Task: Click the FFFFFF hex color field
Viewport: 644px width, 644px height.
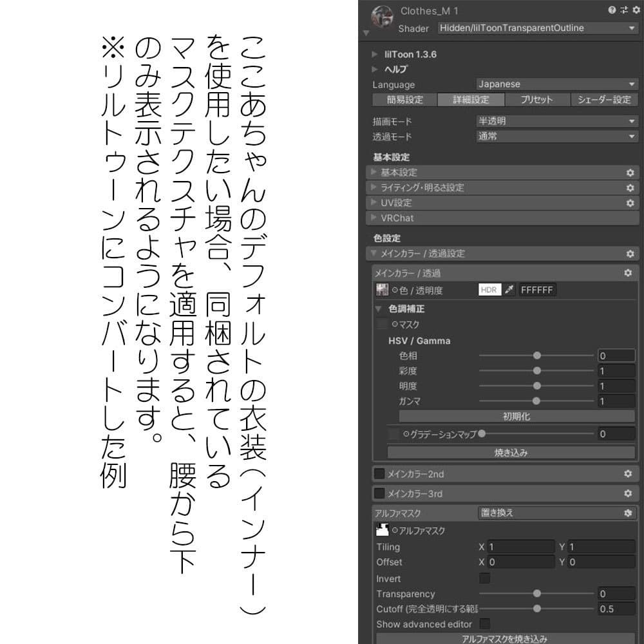Action: click(x=537, y=289)
